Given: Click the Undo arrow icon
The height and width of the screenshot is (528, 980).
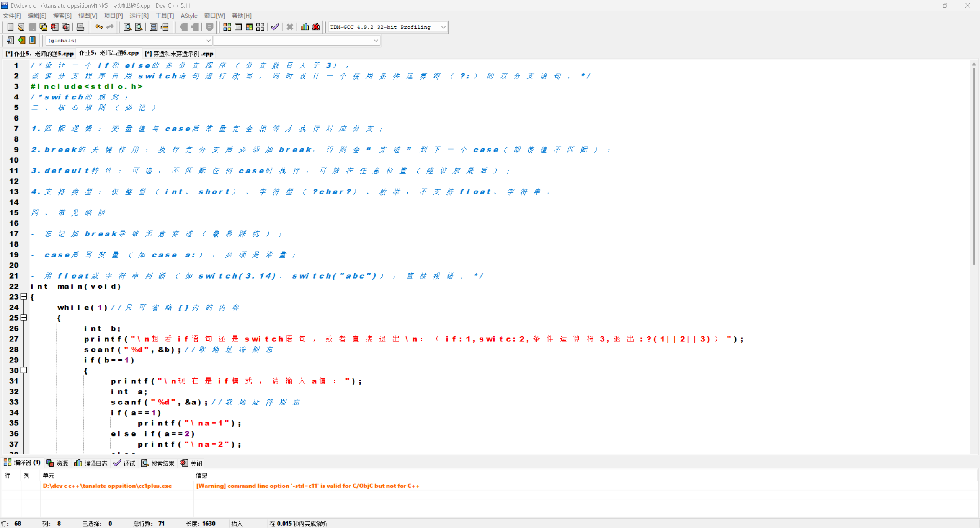Looking at the screenshot, I should [99, 27].
